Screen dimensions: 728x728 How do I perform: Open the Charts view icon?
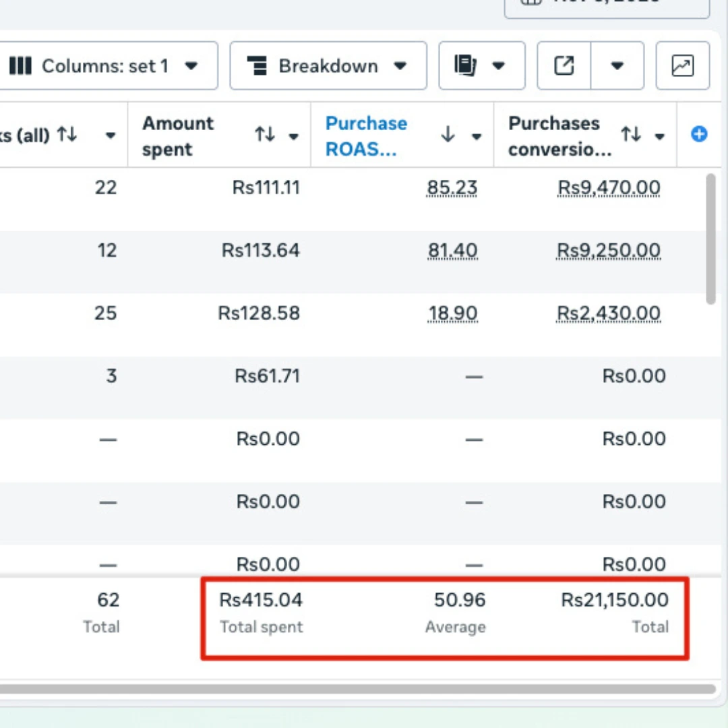[x=682, y=66]
